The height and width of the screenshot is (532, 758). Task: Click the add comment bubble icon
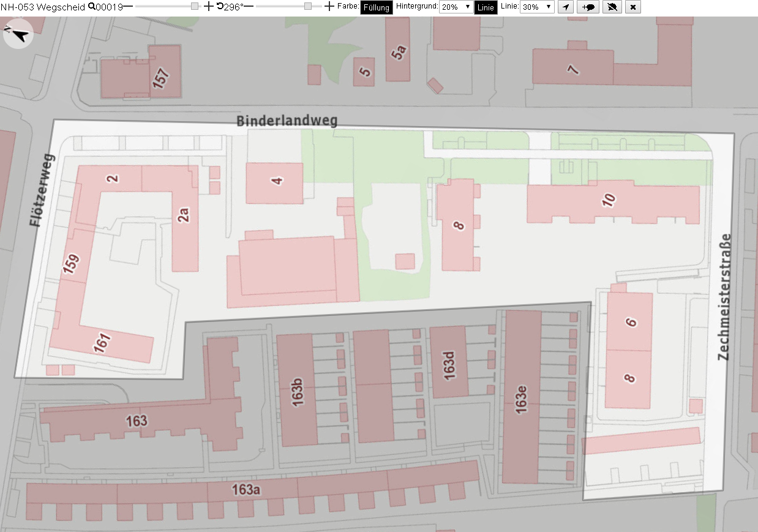click(589, 7)
